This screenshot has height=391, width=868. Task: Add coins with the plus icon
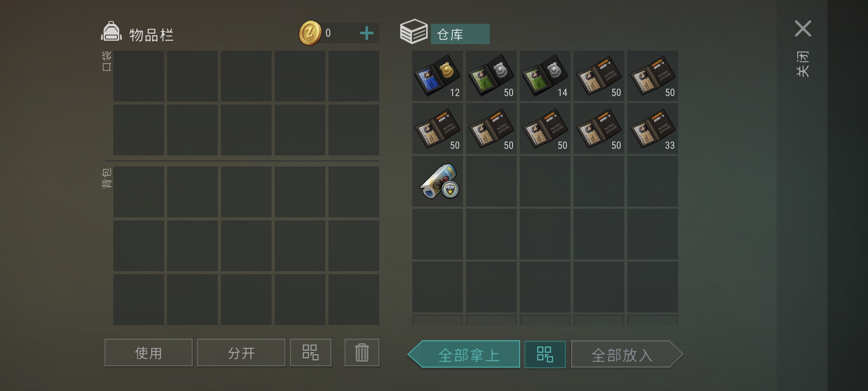coord(366,33)
